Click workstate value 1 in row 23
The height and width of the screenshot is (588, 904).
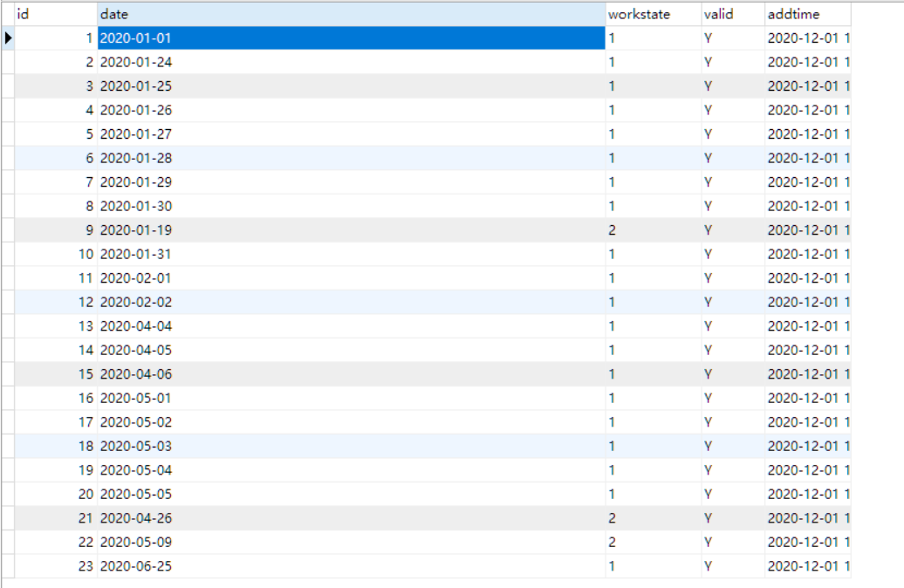click(654, 567)
